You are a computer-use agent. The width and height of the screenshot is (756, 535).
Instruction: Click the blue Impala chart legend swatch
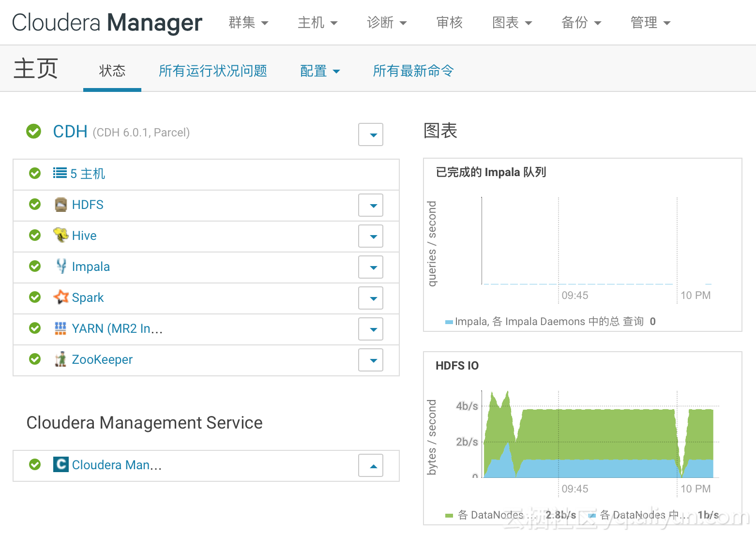(449, 322)
